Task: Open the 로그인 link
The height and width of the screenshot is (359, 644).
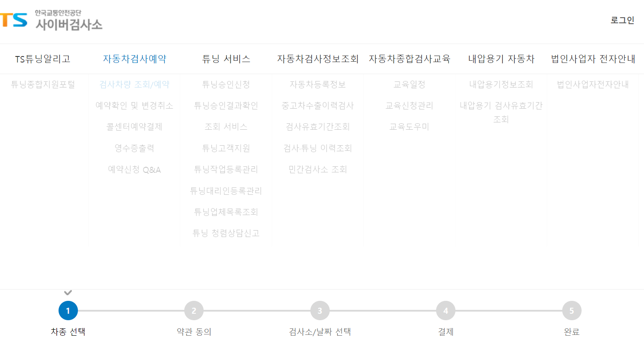Action: click(x=622, y=20)
